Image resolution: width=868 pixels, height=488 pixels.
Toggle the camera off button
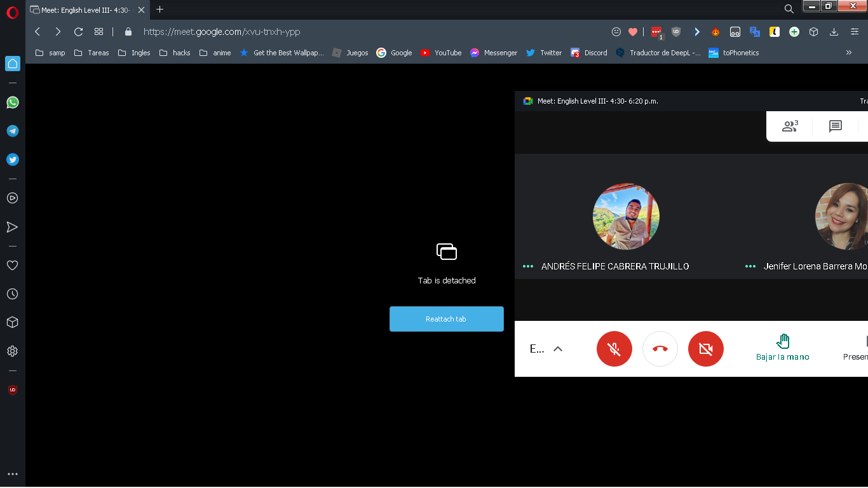point(706,349)
